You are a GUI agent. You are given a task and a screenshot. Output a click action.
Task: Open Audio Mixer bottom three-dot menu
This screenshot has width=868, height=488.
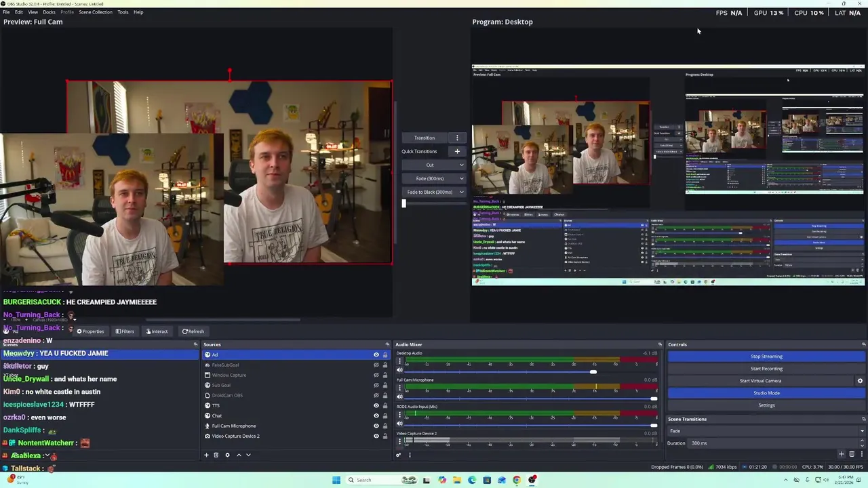point(410,455)
